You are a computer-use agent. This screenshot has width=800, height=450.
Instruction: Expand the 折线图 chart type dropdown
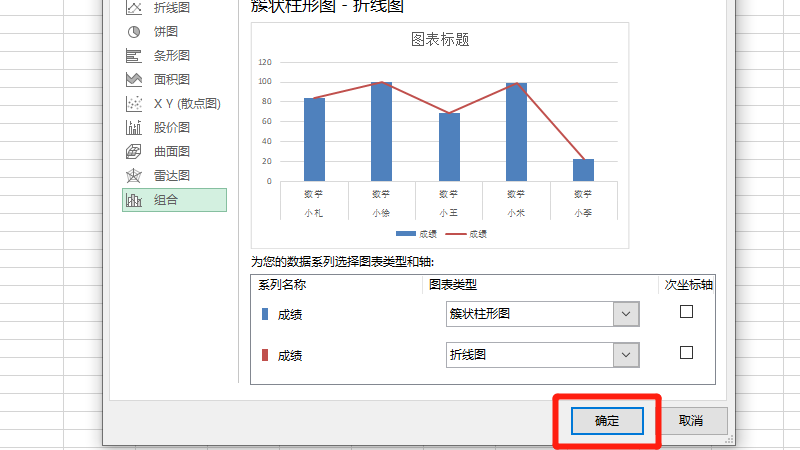626,355
